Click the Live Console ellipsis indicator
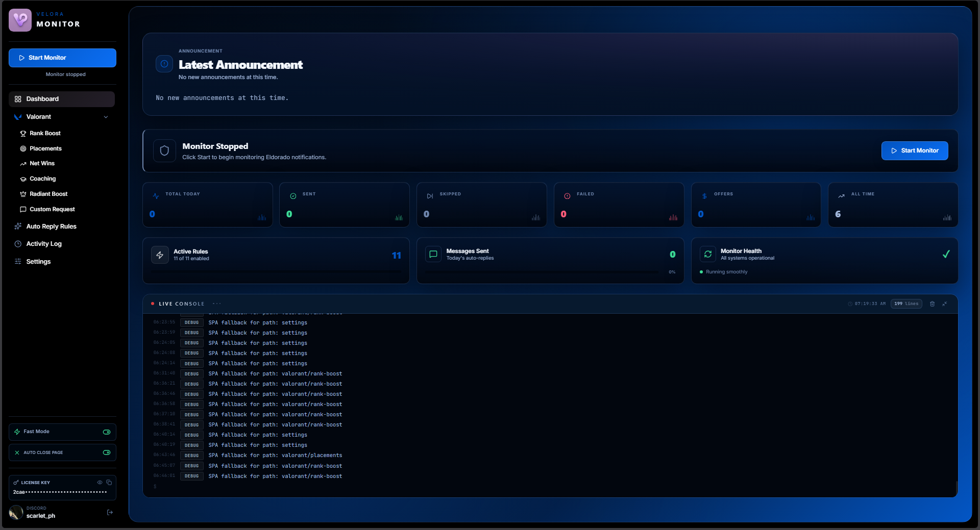 click(x=217, y=304)
